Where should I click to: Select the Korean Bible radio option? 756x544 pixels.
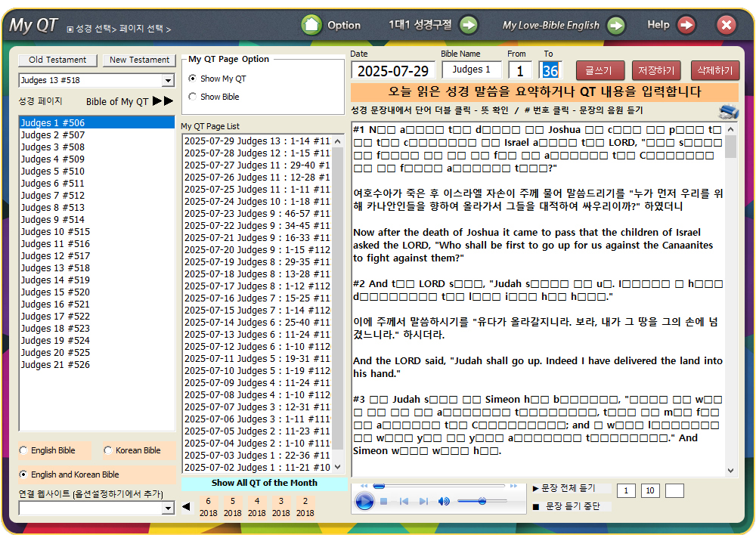coord(108,451)
